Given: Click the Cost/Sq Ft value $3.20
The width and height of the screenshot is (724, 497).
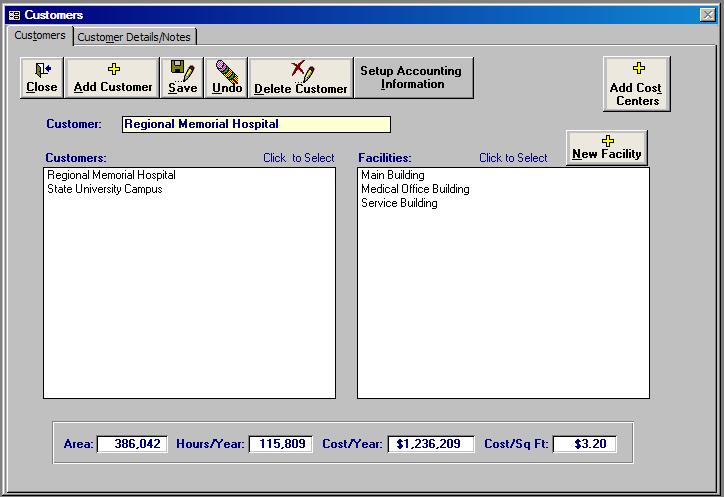Looking at the screenshot, I should (585, 444).
